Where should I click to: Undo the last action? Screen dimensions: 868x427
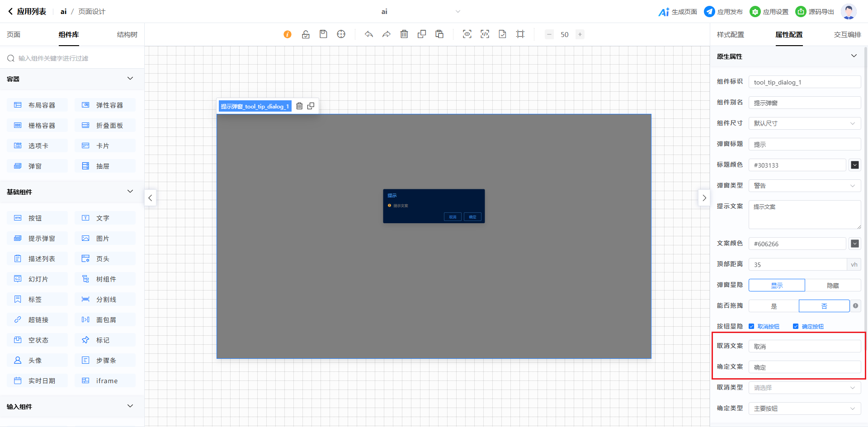coord(369,34)
